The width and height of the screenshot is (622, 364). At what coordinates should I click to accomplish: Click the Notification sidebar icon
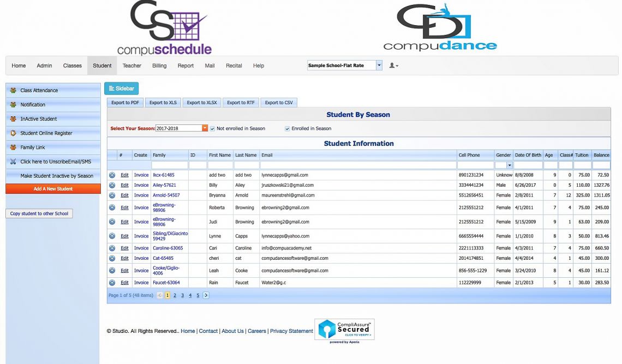coord(13,105)
